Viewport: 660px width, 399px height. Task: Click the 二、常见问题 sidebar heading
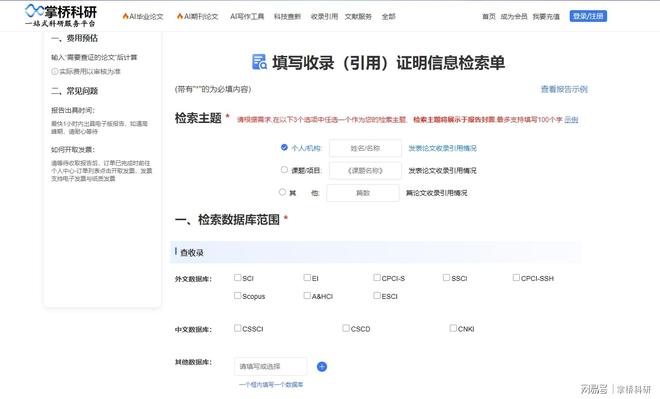tap(75, 91)
